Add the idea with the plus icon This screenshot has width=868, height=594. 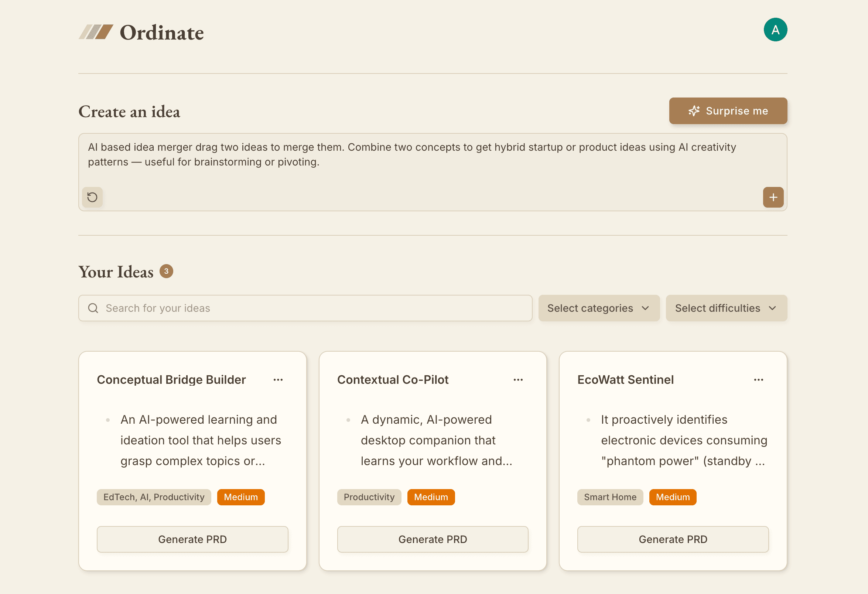tap(773, 197)
